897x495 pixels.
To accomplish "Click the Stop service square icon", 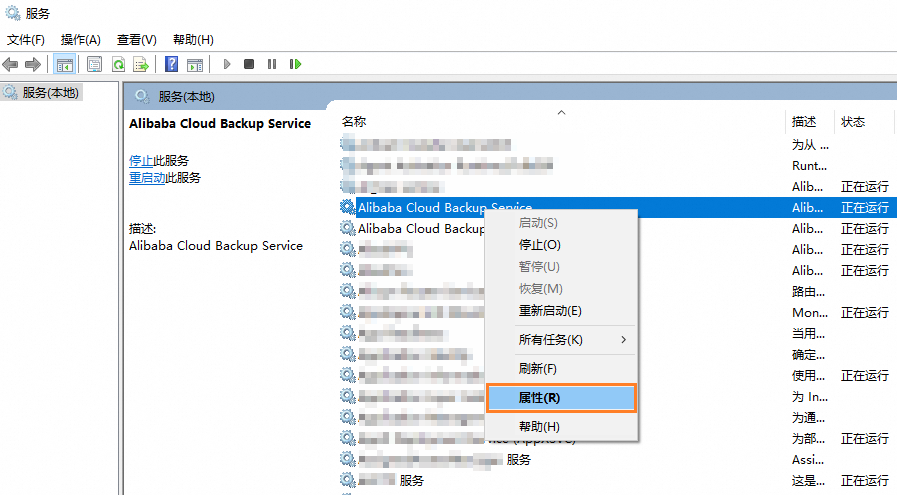I will tap(249, 64).
